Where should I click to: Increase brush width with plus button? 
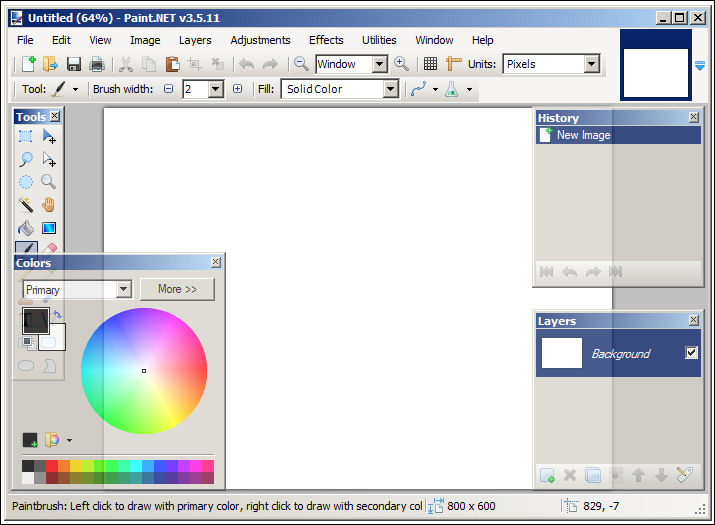[238, 89]
